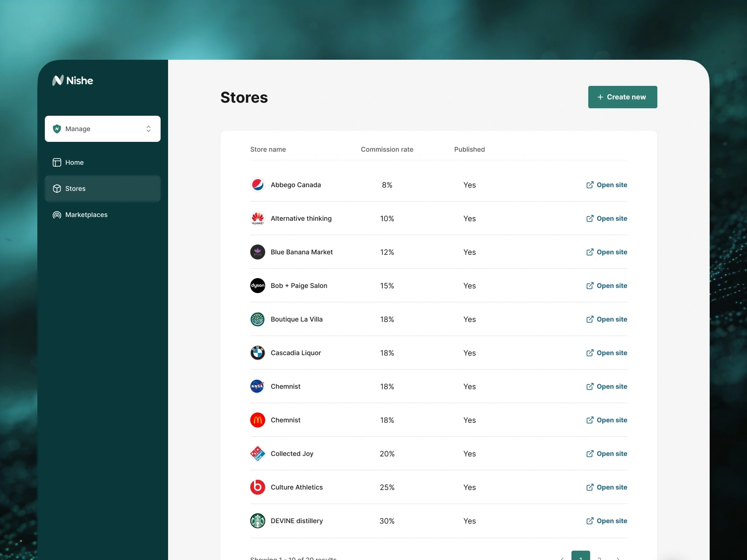This screenshot has width=747, height=560.
Task: Click Collected Joy Domino's logo
Action: pyautogui.click(x=258, y=454)
